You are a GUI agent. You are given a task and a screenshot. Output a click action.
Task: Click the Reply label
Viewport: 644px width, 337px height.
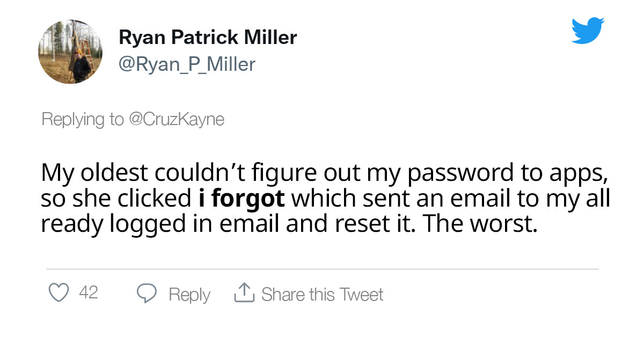[189, 294]
